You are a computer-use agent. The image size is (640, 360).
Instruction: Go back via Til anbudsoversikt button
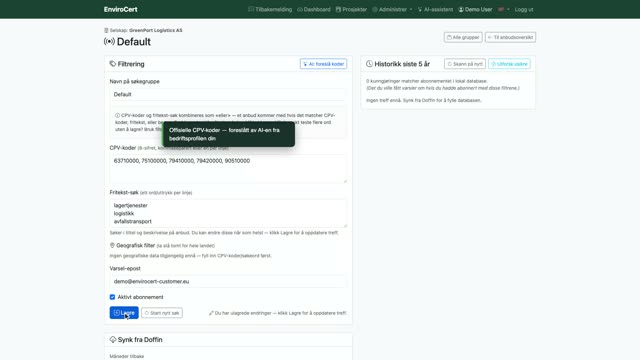coord(510,37)
